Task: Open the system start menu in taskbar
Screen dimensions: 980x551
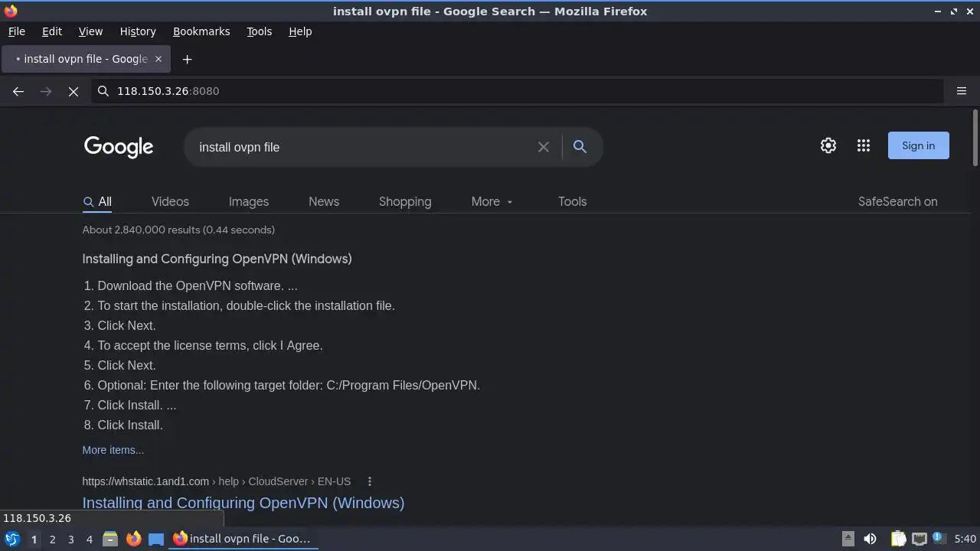Action: click(x=12, y=539)
